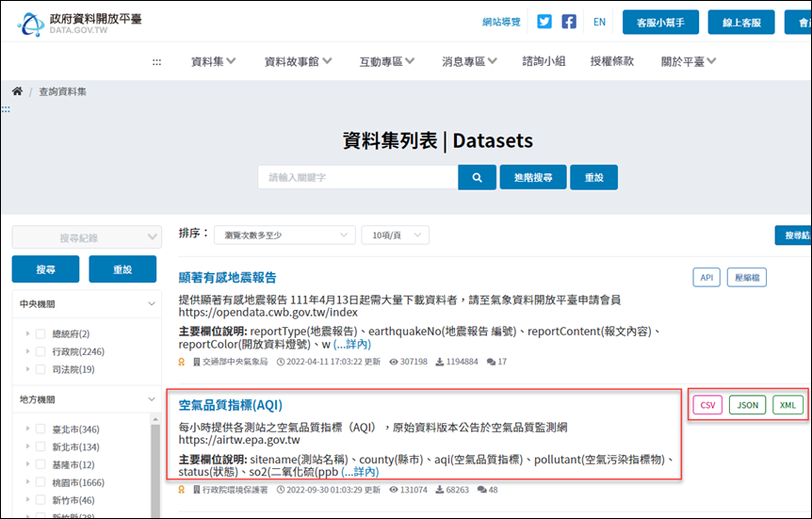
Task: Open the 線上客服 button
Action: [741, 23]
